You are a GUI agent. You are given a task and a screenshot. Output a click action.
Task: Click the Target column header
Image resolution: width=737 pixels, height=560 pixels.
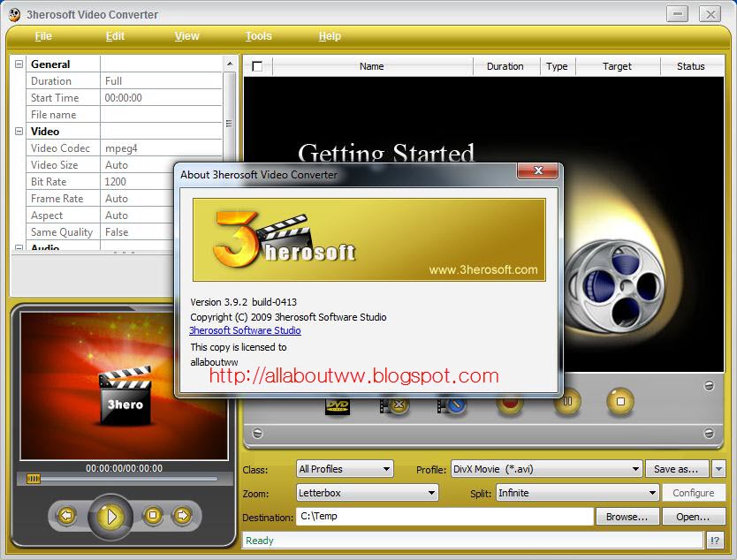[x=617, y=66]
